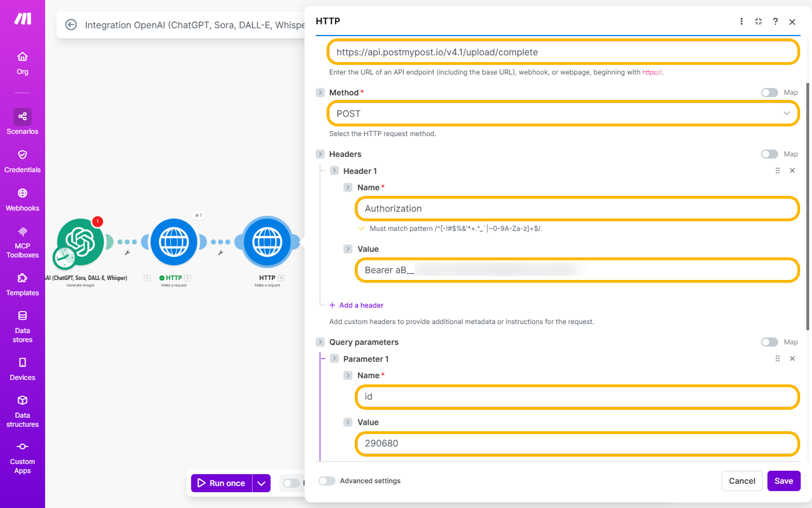
Task: Open the POST method dropdown
Action: click(563, 113)
